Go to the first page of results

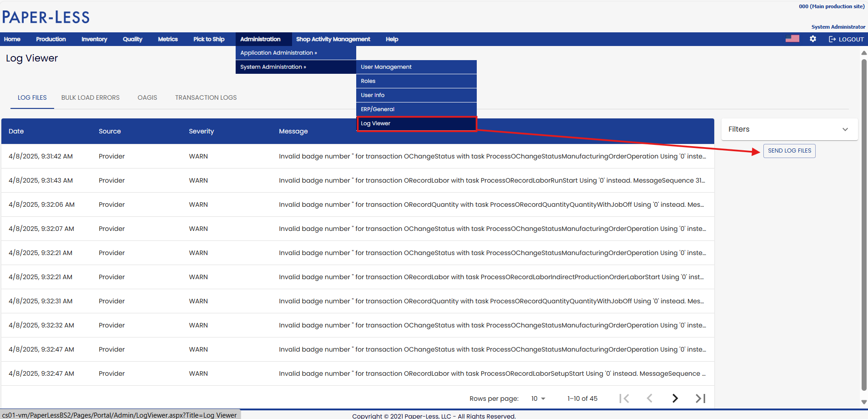point(624,399)
